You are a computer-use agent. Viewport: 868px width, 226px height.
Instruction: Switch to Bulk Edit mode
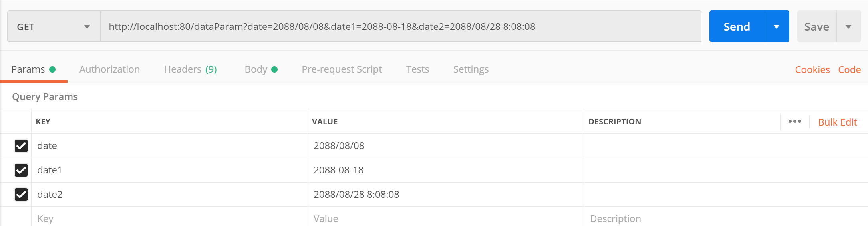pyautogui.click(x=837, y=122)
